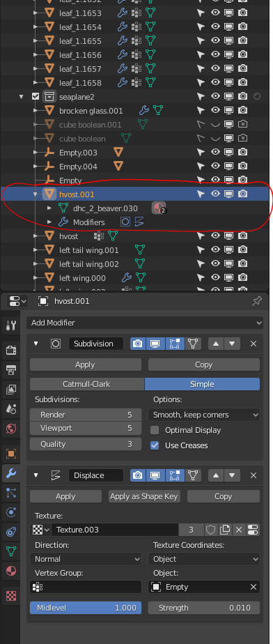The width and height of the screenshot is (273, 644).
Task: Open the Physics properties tab
Action: click(10, 512)
